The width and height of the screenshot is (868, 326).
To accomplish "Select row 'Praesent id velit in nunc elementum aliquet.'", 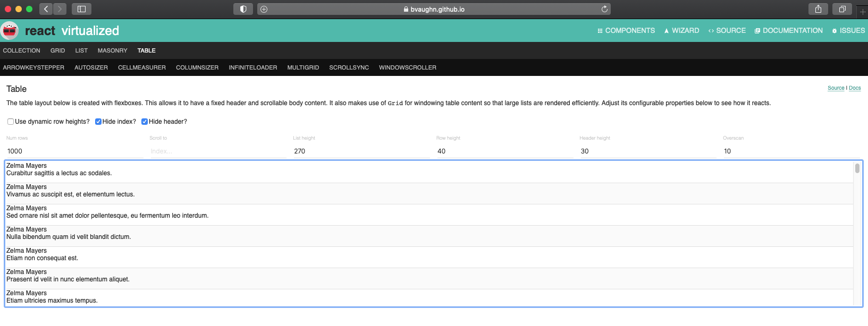I will pos(429,278).
